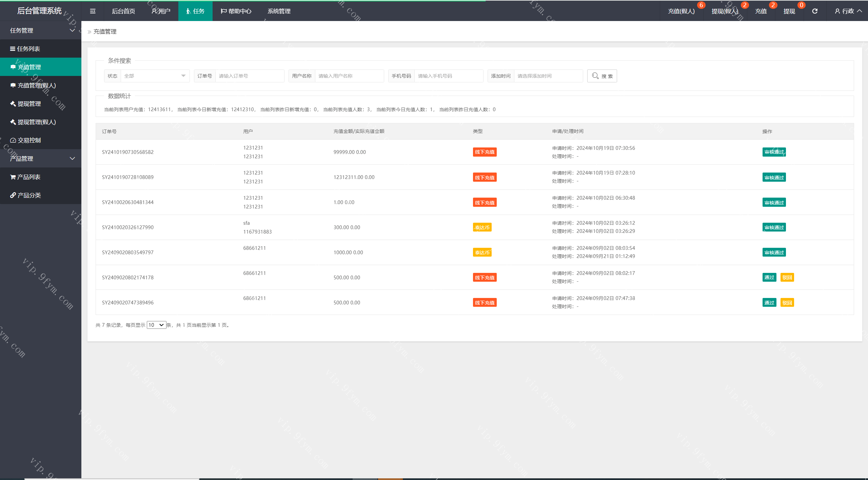Image resolution: width=868 pixels, height=480 pixels.
Task: Click 驳回 for order SY2409020747389496
Action: click(x=787, y=302)
